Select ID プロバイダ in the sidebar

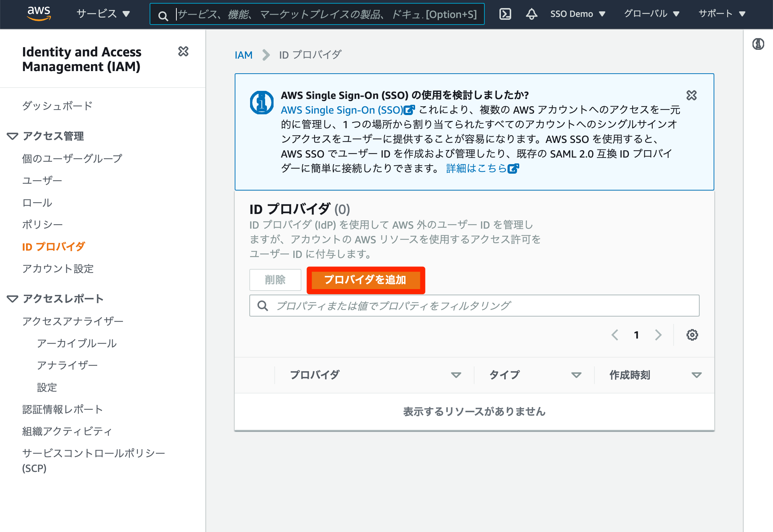54,247
